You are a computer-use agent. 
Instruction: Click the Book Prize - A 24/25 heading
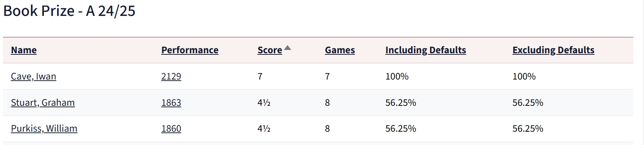69,11
